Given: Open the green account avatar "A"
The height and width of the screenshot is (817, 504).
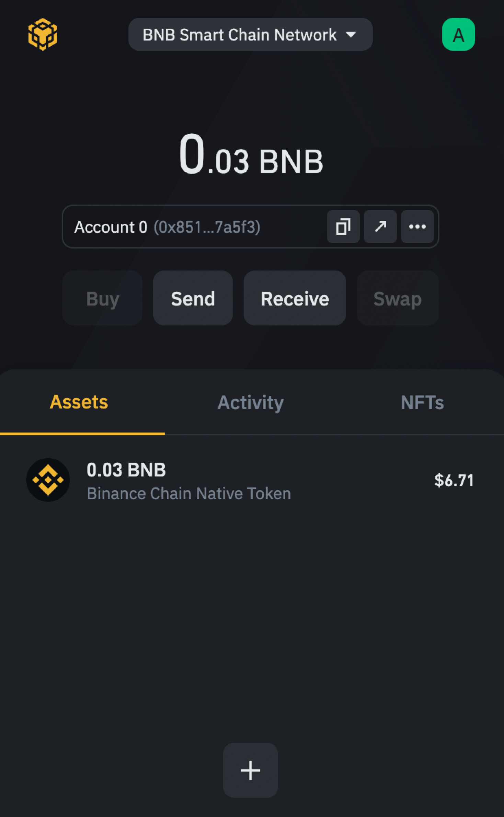Looking at the screenshot, I should (x=458, y=34).
